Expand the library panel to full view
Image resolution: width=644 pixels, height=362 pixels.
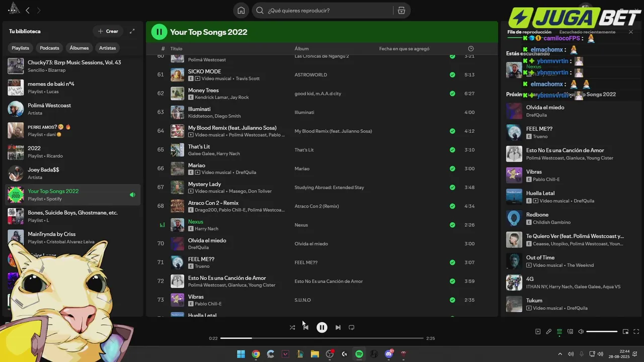(132, 31)
